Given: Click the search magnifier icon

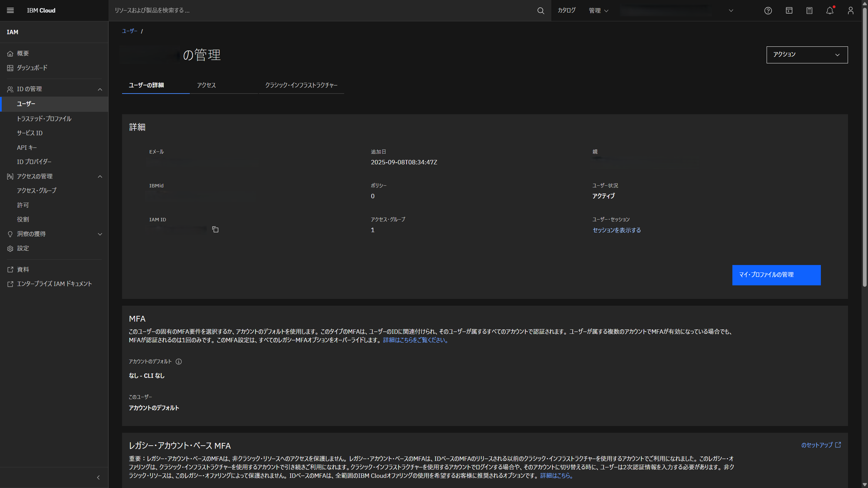Looking at the screenshot, I should [540, 11].
